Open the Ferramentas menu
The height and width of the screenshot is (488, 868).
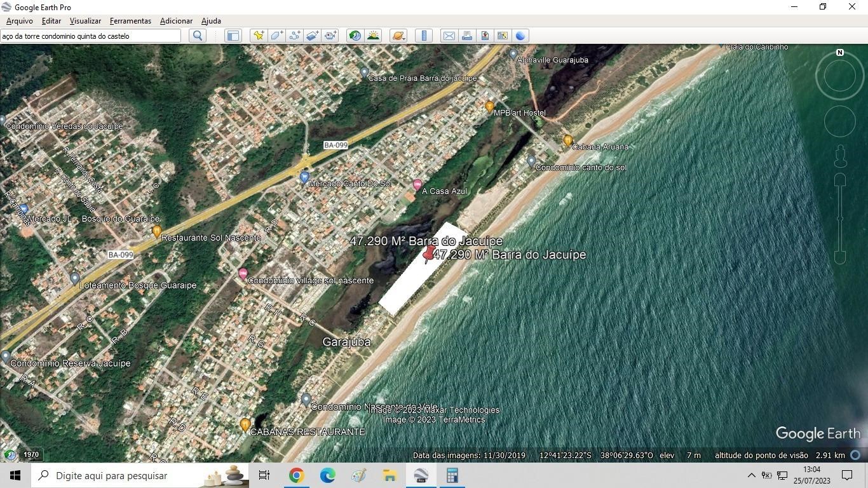tap(130, 20)
